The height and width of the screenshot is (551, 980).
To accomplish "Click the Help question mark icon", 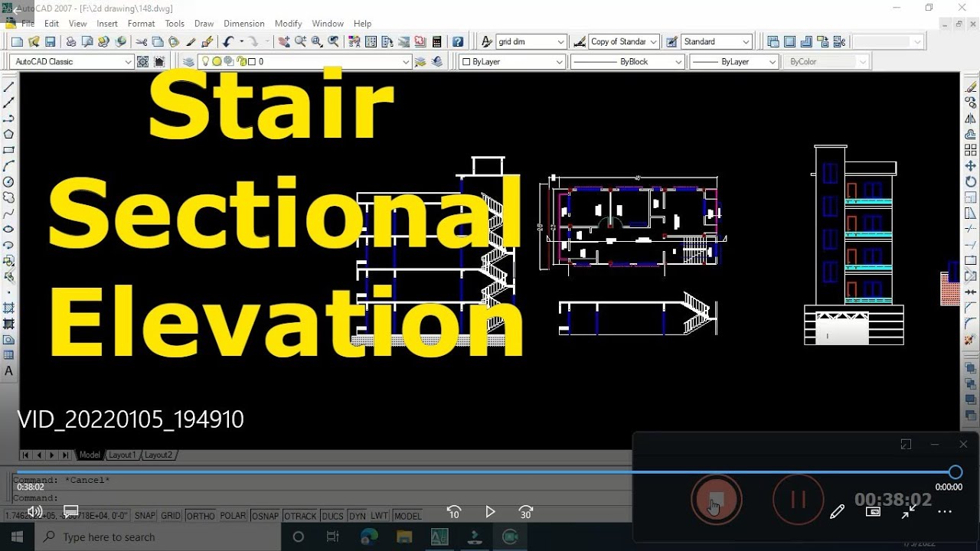I will tap(458, 42).
